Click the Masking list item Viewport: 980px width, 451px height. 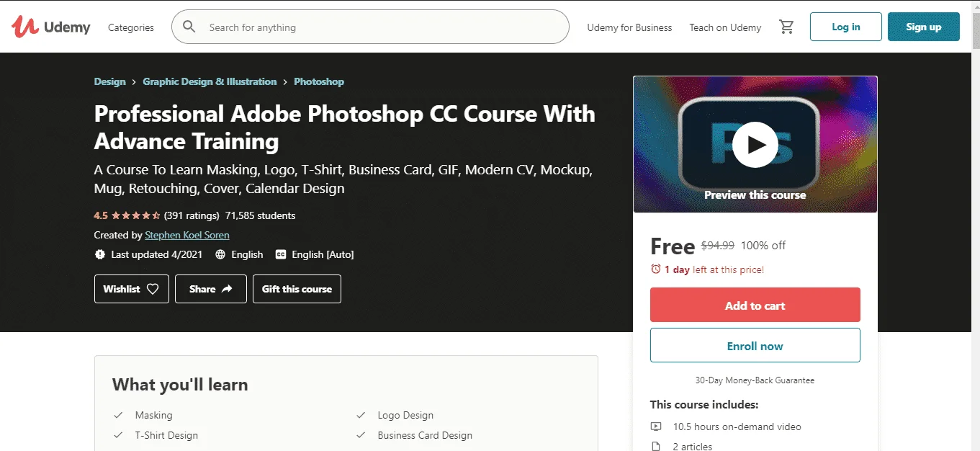tap(154, 415)
